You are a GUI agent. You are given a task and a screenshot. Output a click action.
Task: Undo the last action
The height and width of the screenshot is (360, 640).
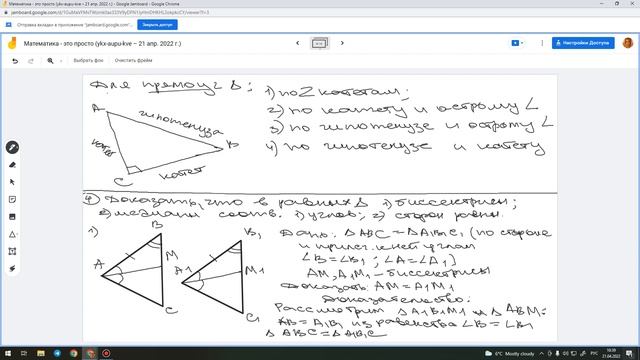click(x=15, y=61)
